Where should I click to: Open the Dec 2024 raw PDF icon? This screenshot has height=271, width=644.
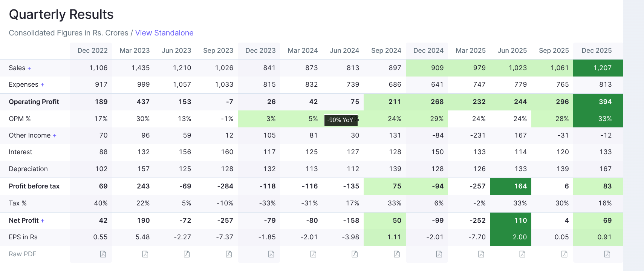[439, 254]
